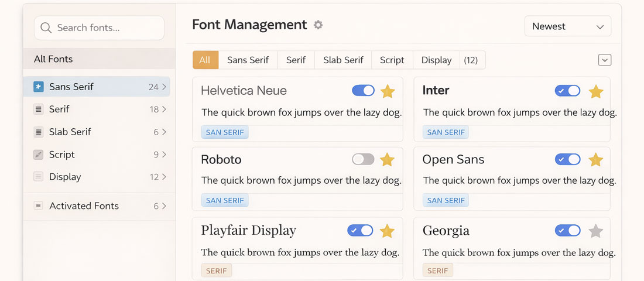
Task: Click the Inter font name
Action: pyautogui.click(x=436, y=90)
